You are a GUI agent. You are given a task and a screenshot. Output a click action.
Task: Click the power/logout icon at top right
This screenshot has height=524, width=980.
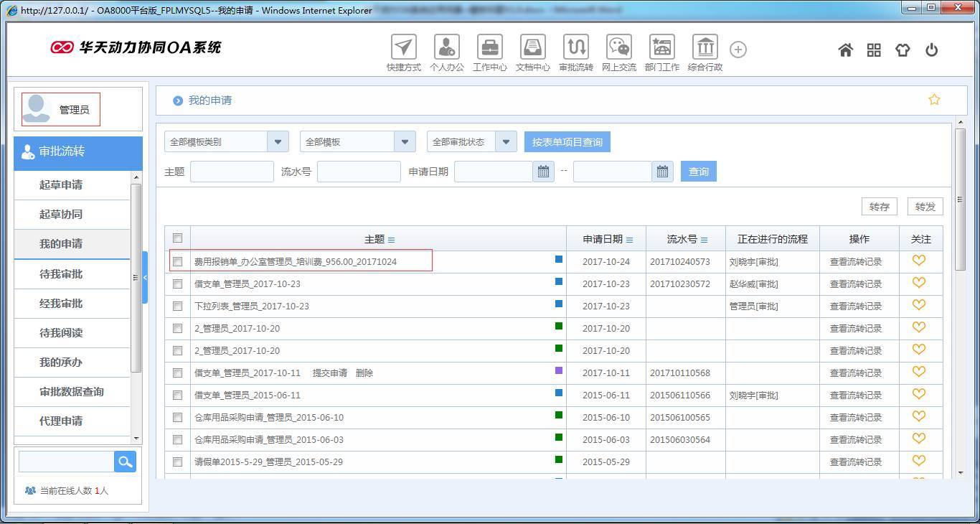click(x=932, y=50)
